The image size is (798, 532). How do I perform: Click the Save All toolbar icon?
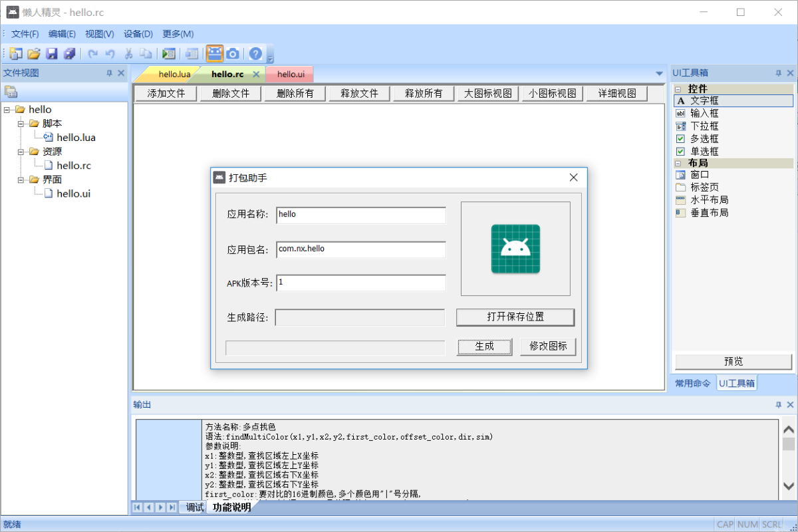tap(69, 54)
